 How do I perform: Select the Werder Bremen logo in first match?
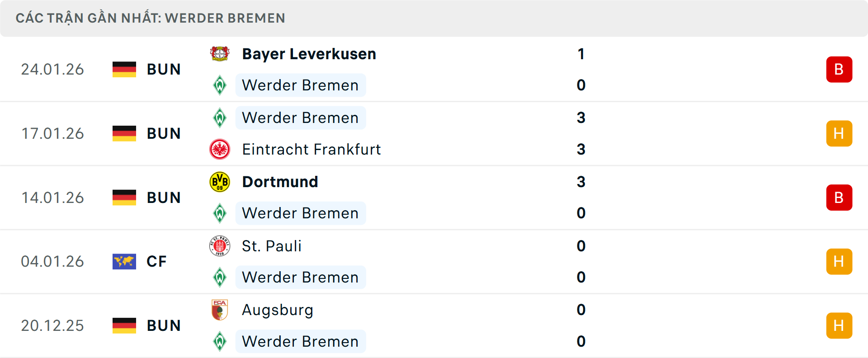tap(220, 85)
